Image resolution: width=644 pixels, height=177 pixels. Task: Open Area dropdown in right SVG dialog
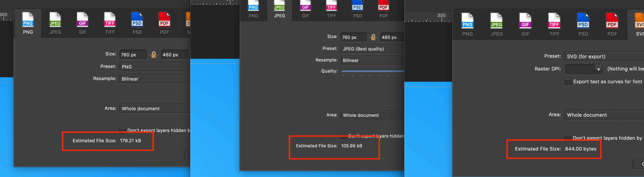(604, 115)
